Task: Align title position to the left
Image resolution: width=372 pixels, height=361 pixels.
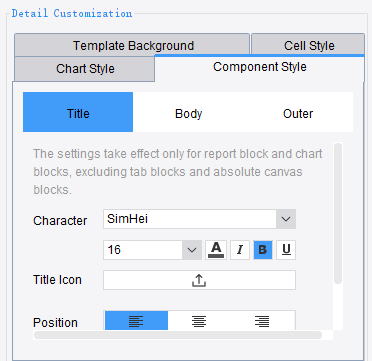Action: 136,322
